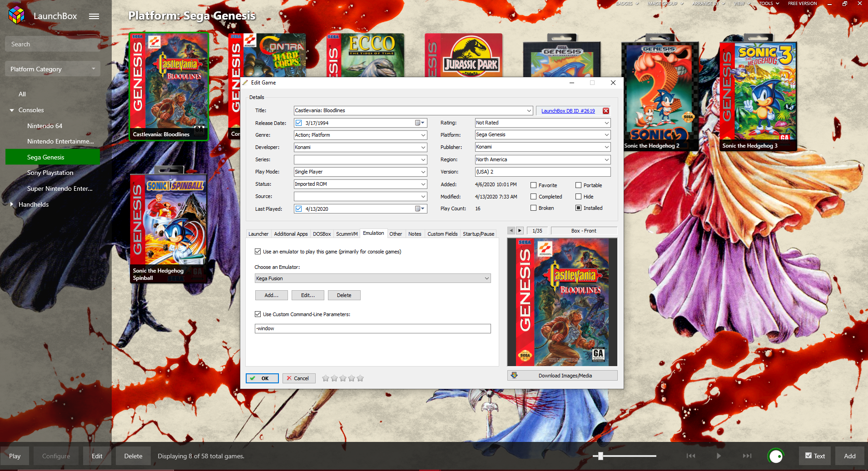Viewport: 868px width, 471px height.
Task: Click the LaunchBox cube logo
Action: [16, 15]
